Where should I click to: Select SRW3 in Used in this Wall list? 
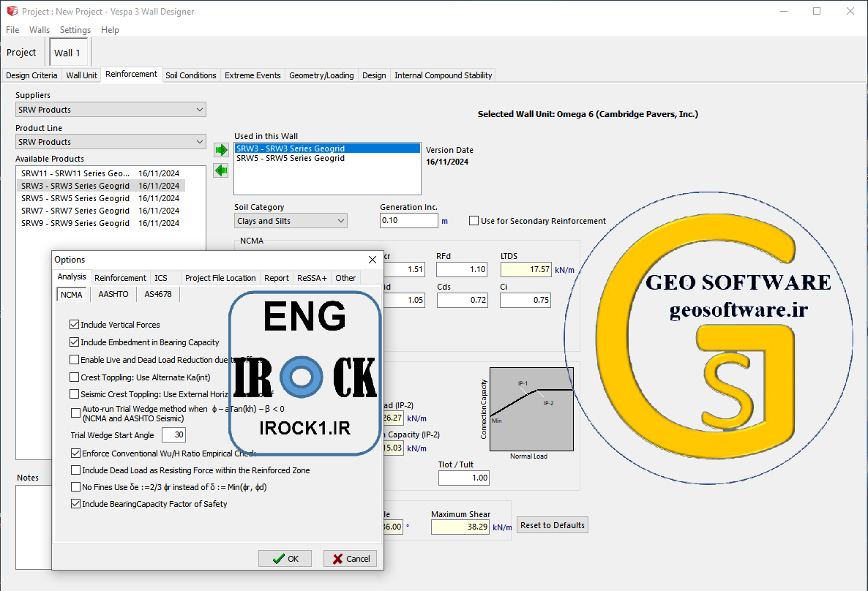(327, 148)
